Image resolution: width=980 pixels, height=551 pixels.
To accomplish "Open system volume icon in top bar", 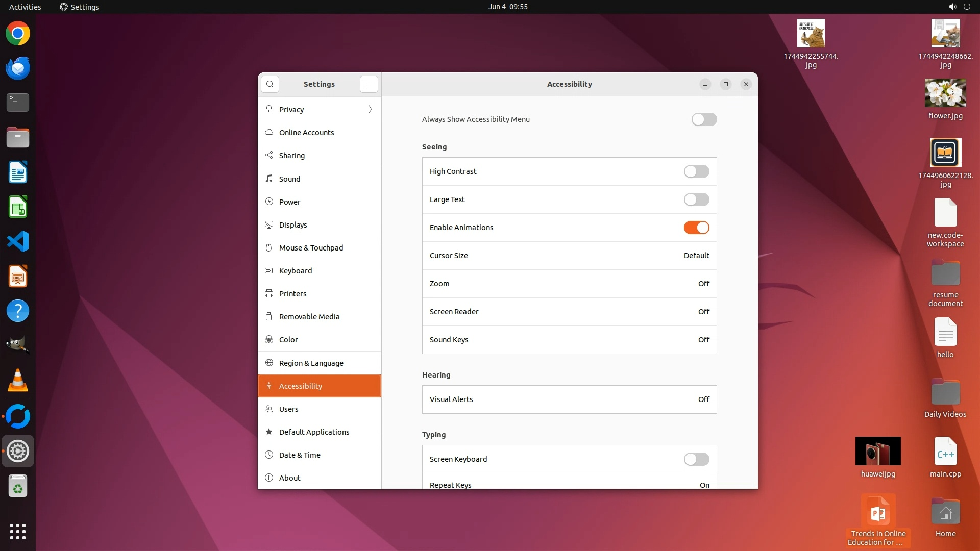I will pyautogui.click(x=952, y=7).
